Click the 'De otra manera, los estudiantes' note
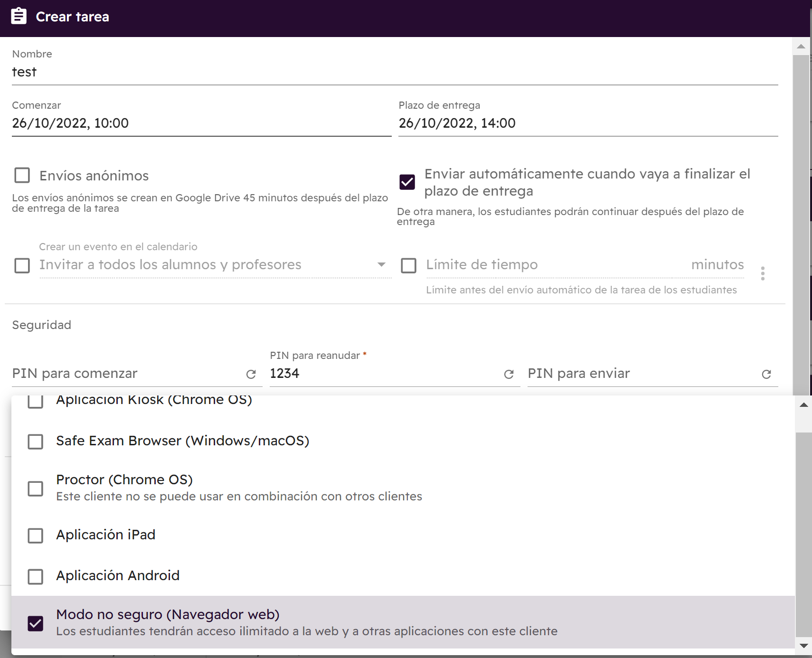The width and height of the screenshot is (812, 658). point(570,216)
